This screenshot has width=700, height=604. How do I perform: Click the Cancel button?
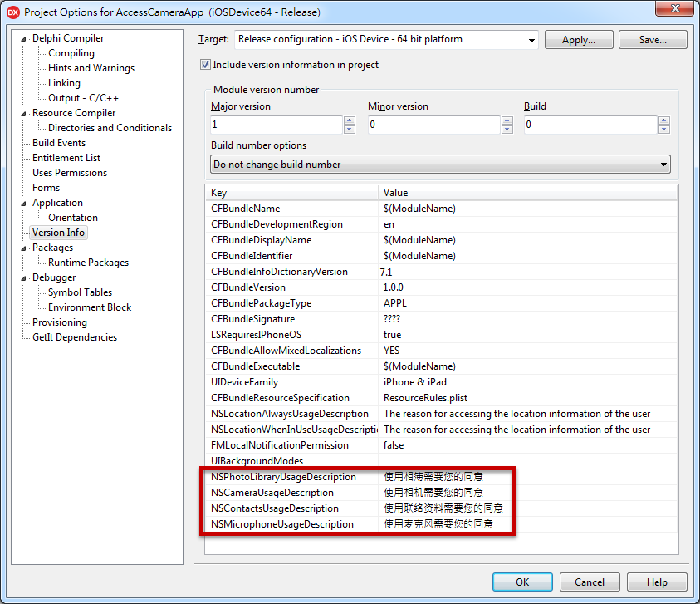[x=590, y=582]
